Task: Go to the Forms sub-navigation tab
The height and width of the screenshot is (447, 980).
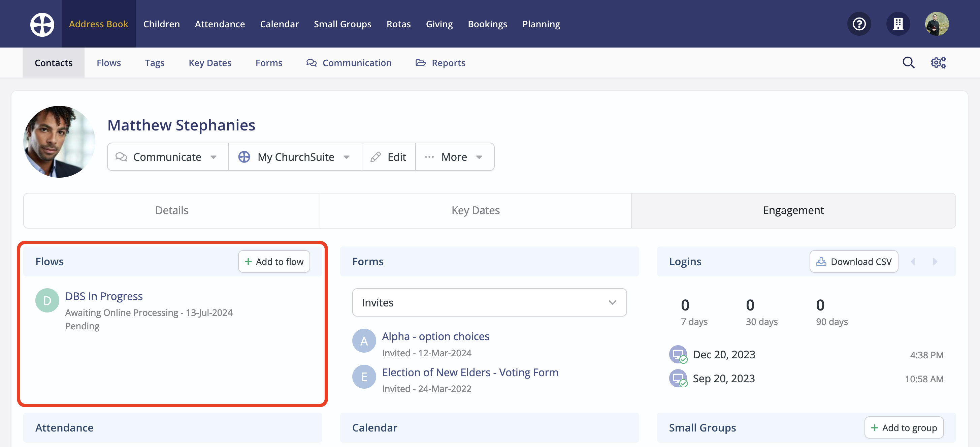Action: tap(269, 63)
